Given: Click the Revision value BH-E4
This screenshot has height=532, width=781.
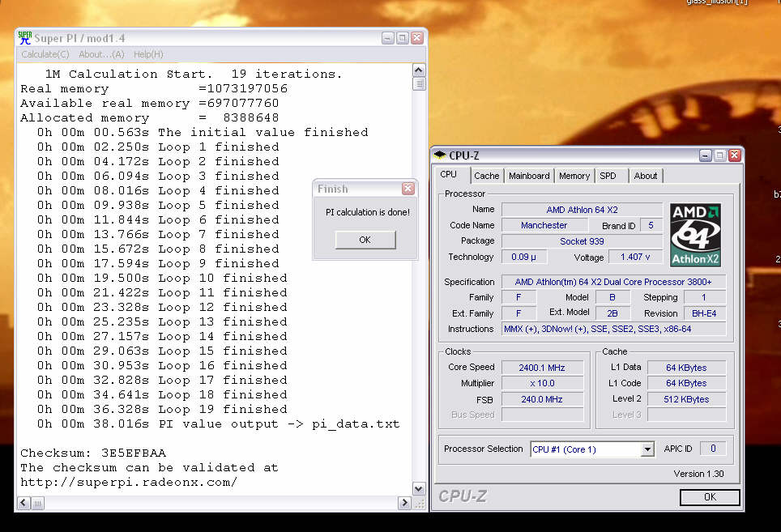Looking at the screenshot, I should pyautogui.click(x=704, y=313).
